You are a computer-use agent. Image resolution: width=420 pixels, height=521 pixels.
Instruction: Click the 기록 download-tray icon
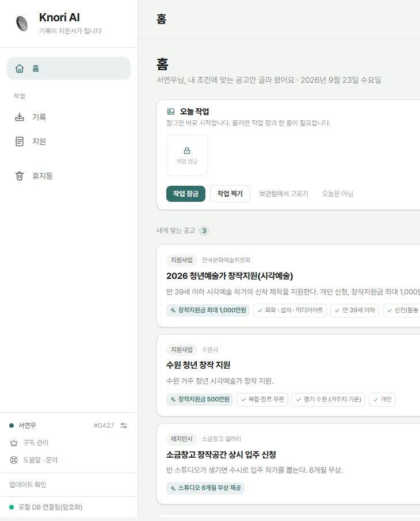pos(20,117)
